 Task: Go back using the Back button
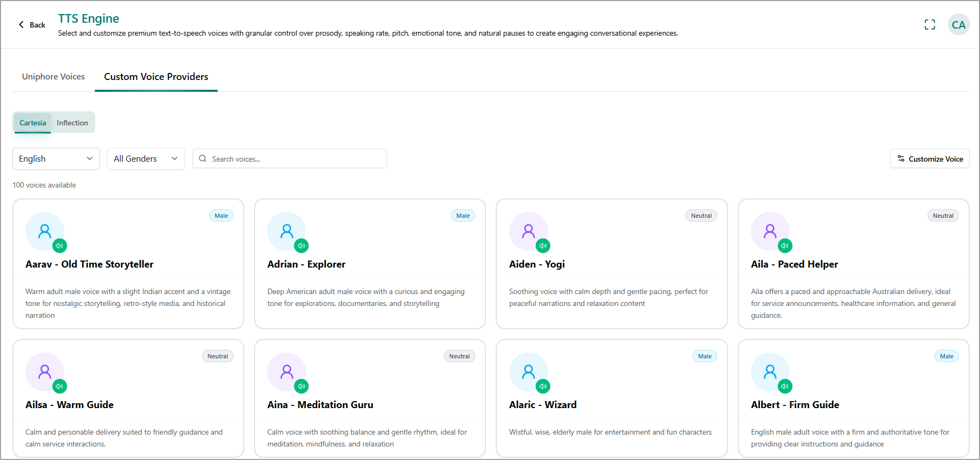32,25
